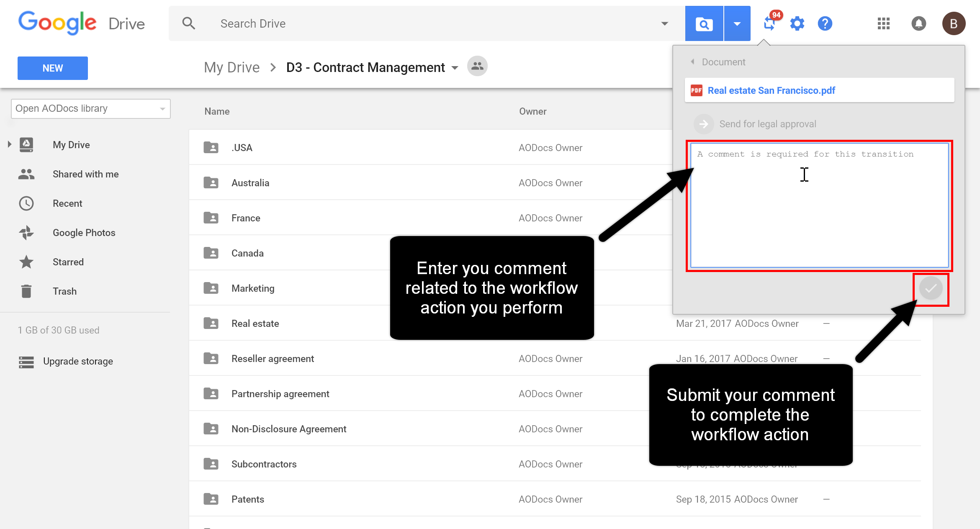Select the Partnership agreement folder
The height and width of the screenshot is (529, 980).
click(280, 394)
